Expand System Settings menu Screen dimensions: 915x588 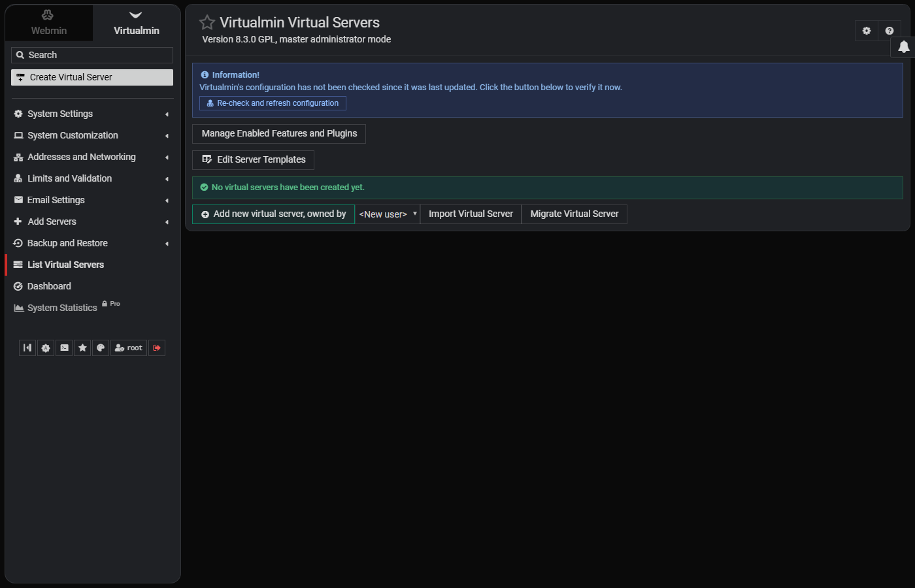point(92,114)
